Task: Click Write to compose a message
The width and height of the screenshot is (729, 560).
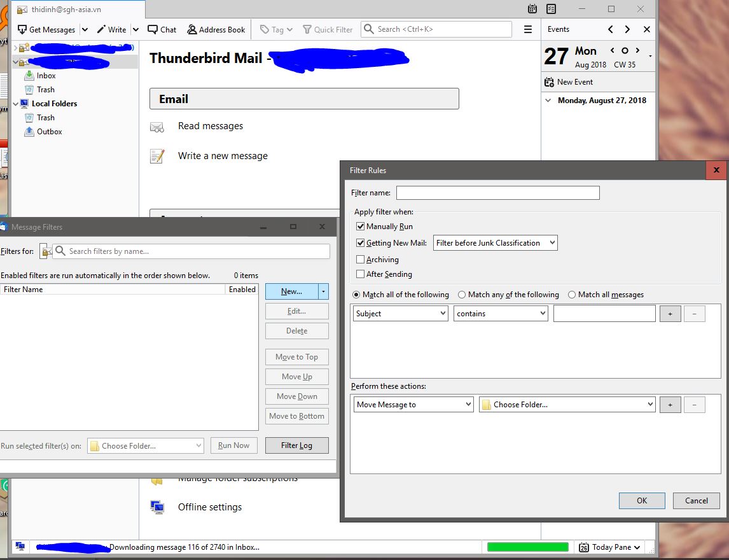Action: coord(111,29)
